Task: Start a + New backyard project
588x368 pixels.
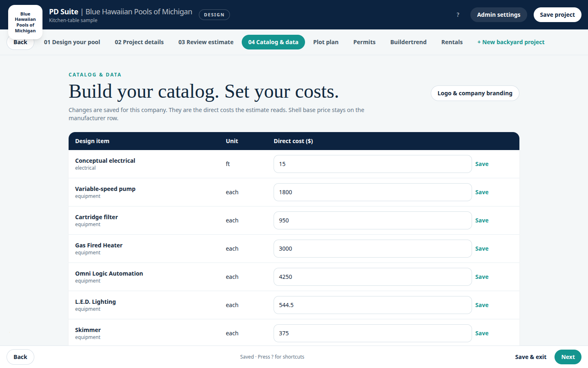Action: [511, 42]
